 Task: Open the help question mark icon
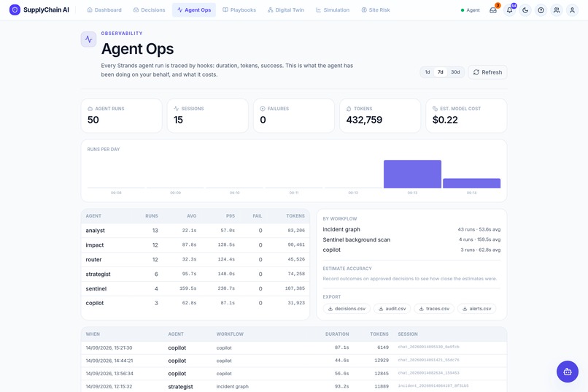click(x=541, y=10)
